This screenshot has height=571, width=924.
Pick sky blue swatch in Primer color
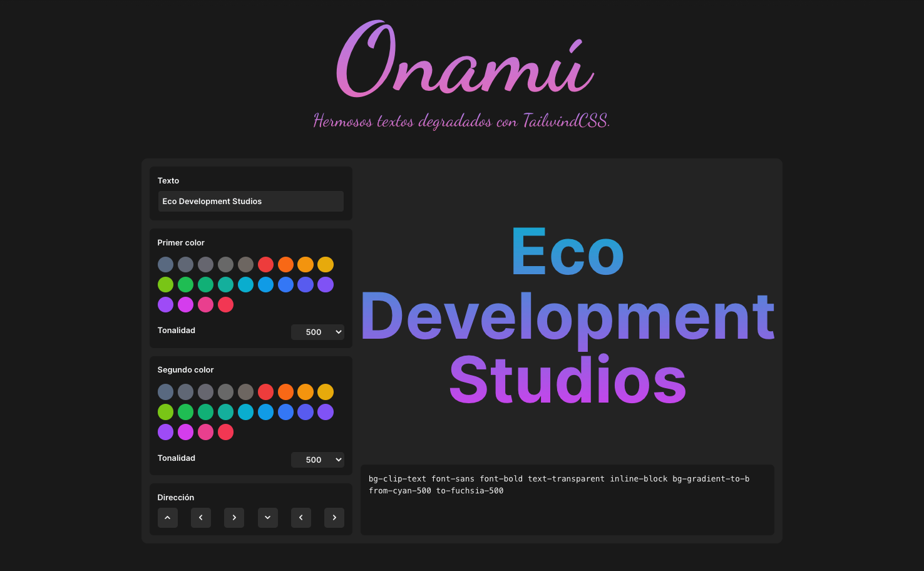point(265,284)
